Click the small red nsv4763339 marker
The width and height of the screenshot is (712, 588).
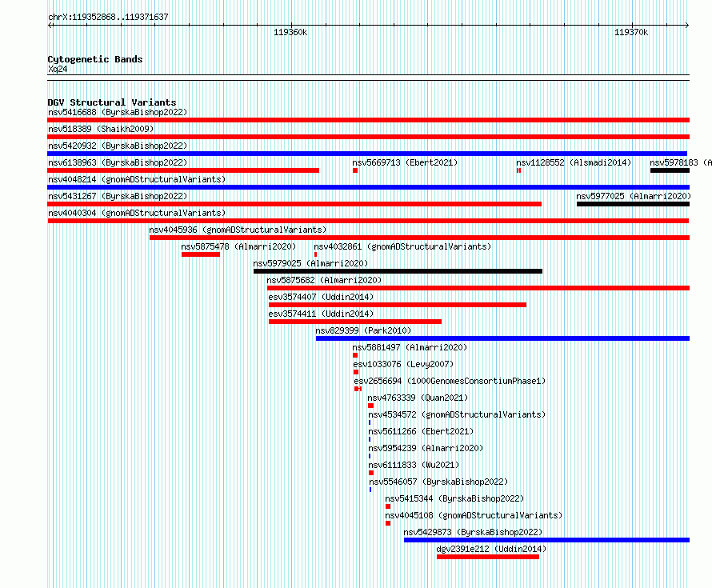point(370,406)
